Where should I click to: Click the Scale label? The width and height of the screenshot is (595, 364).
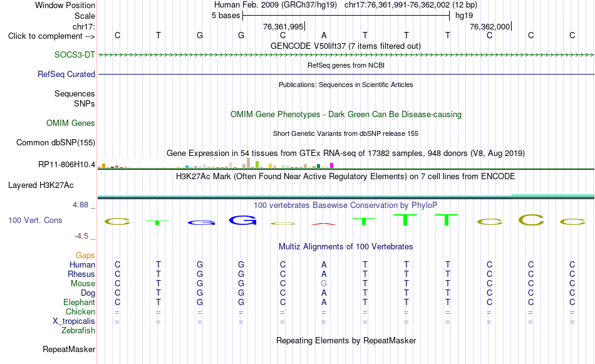click(x=85, y=16)
